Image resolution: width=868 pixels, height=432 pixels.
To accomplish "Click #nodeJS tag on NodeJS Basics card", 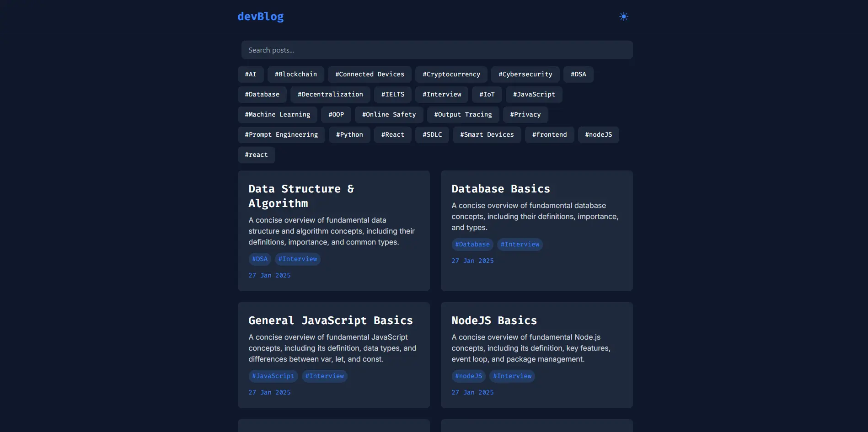I will point(468,376).
